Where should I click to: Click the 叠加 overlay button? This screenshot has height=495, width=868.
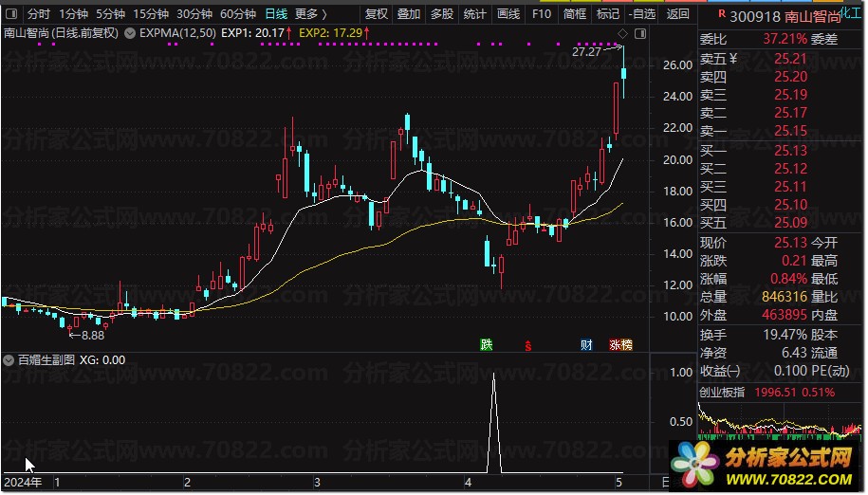[409, 14]
